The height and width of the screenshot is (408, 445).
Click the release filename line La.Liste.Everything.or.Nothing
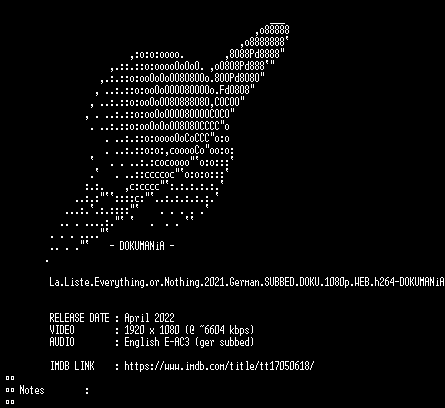247,282
